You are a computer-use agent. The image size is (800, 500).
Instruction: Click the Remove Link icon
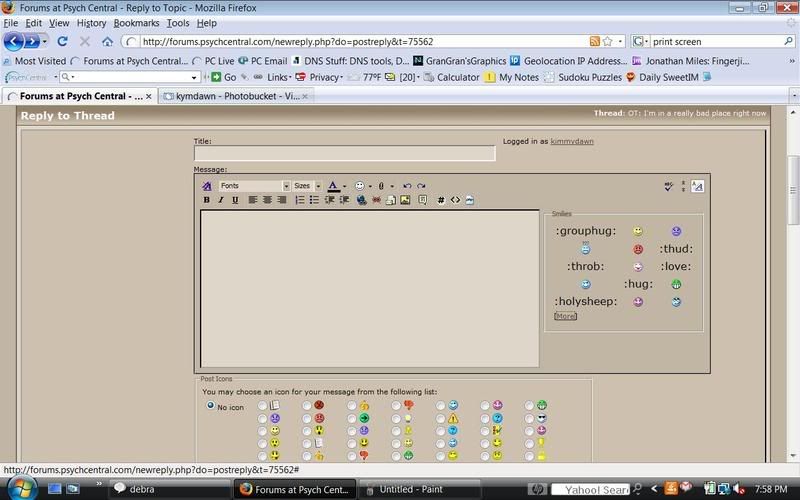pos(376,200)
